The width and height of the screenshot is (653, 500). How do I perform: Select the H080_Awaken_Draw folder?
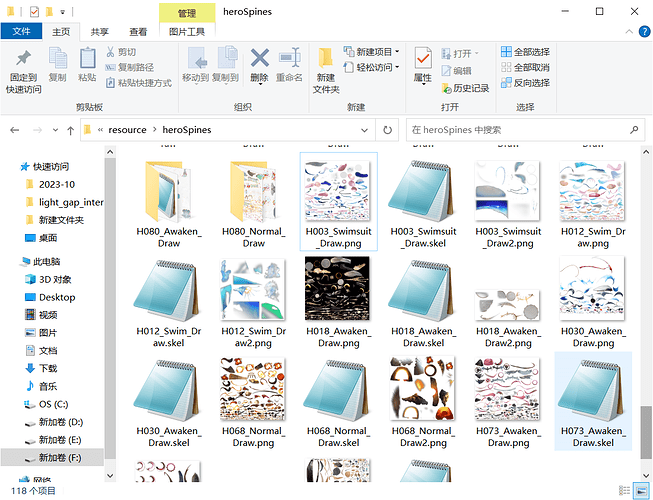[x=169, y=201]
